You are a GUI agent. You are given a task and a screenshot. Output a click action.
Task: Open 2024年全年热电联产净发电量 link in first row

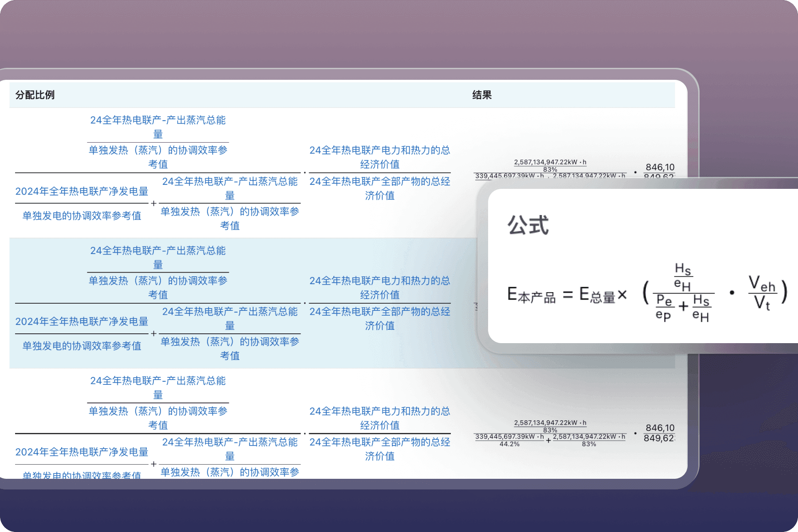click(82, 192)
